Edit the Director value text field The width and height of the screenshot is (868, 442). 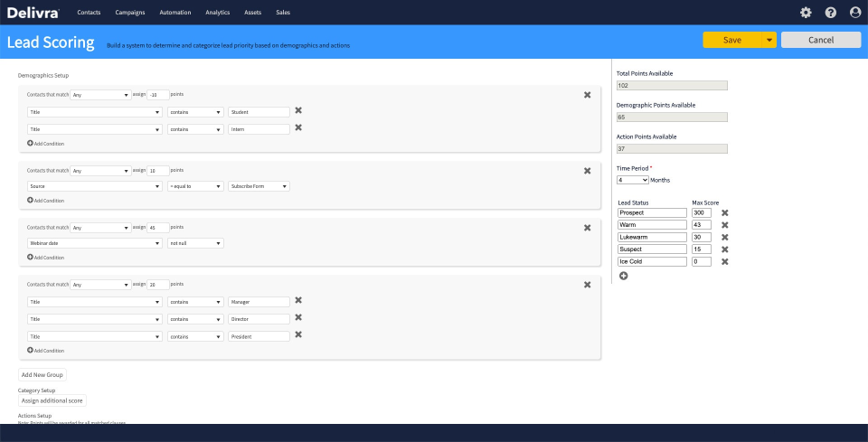click(x=259, y=319)
